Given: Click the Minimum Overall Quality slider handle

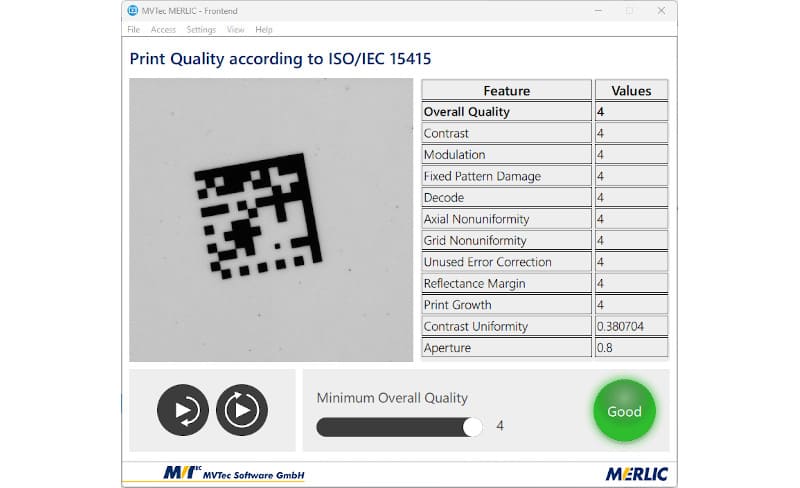Looking at the screenshot, I should [473, 427].
